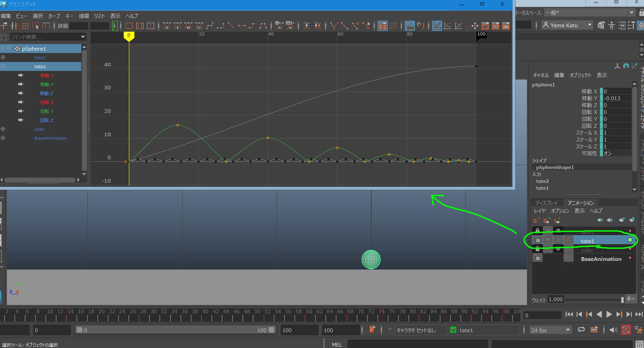Toggle lock on BaseAnimation layer

[x=538, y=258]
